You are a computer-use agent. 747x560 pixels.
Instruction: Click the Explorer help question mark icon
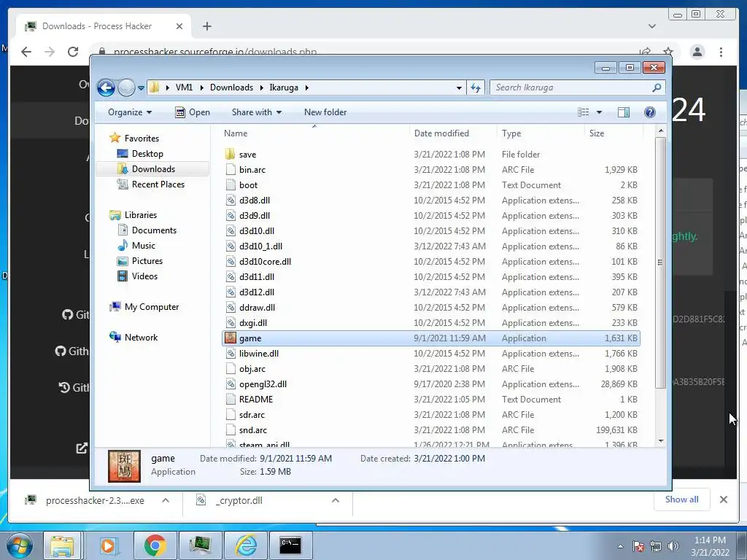[649, 112]
